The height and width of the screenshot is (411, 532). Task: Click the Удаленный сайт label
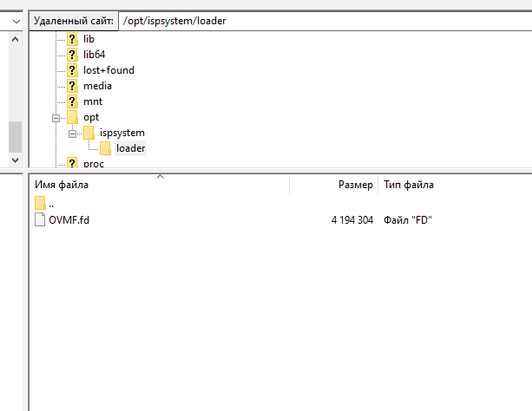tap(74, 21)
